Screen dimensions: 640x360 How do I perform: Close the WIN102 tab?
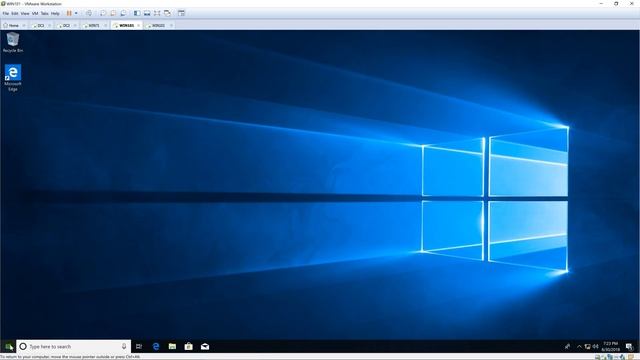pos(171,25)
